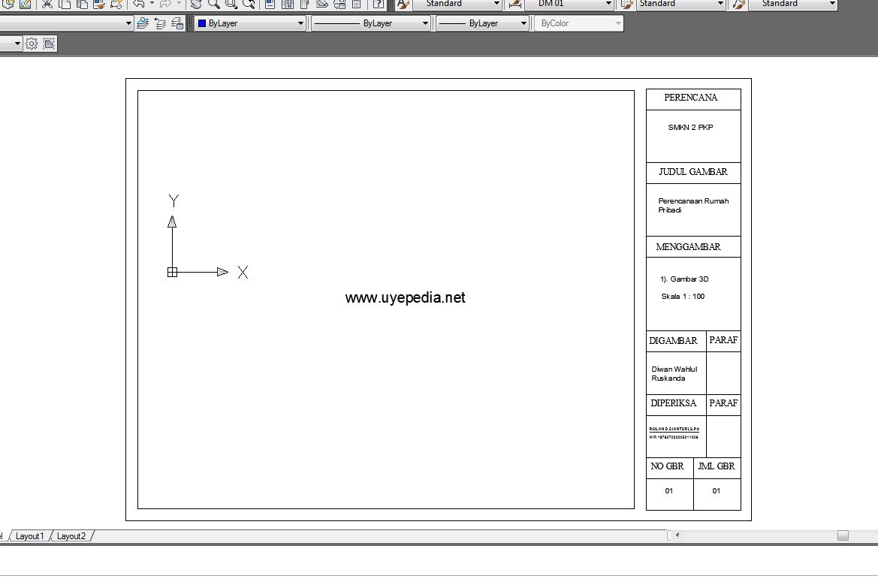Click the Layer Previous icon
The image size is (878, 588).
coord(160,23)
